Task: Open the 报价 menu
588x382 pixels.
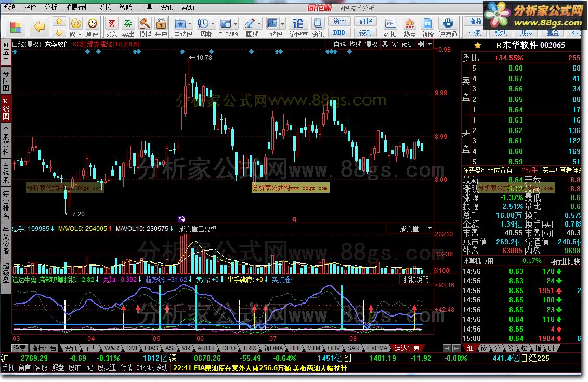Action: point(30,7)
